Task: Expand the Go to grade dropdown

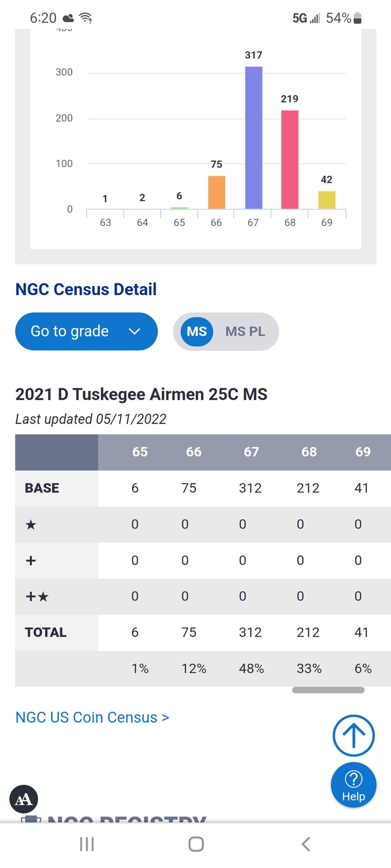Action: click(86, 331)
